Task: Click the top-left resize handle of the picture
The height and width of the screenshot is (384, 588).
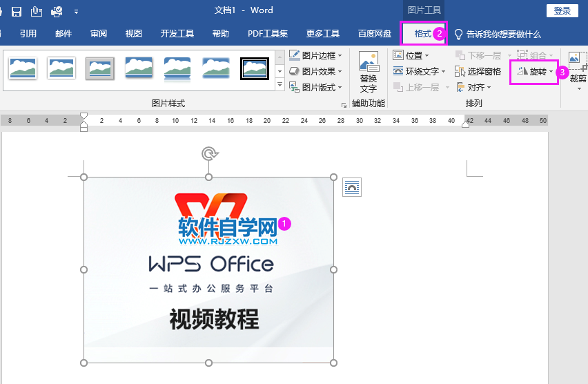Action: [x=84, y=177]
